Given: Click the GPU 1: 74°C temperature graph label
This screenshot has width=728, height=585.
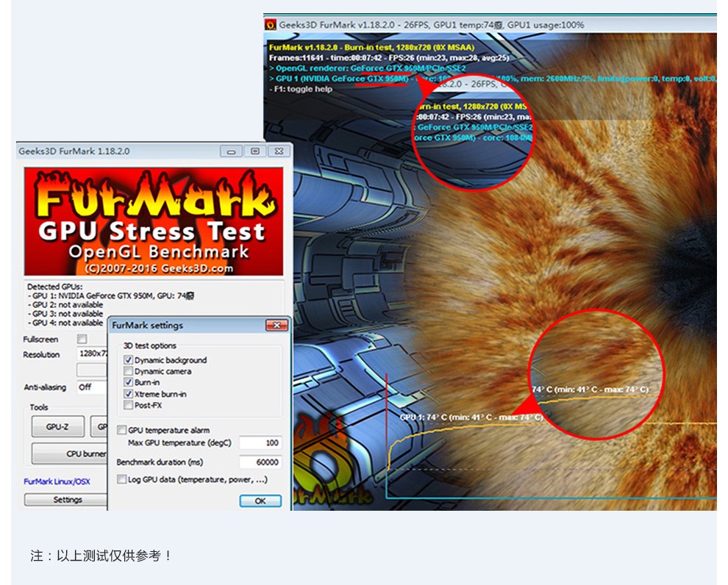Looking at the screenshot, I should click(471, 417).
